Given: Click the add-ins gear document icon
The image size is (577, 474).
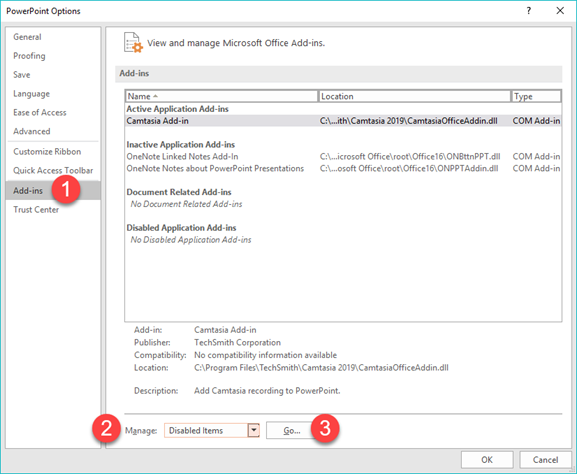Looking at the screenshot, I should pyautogui.click(x=133, y=43).
